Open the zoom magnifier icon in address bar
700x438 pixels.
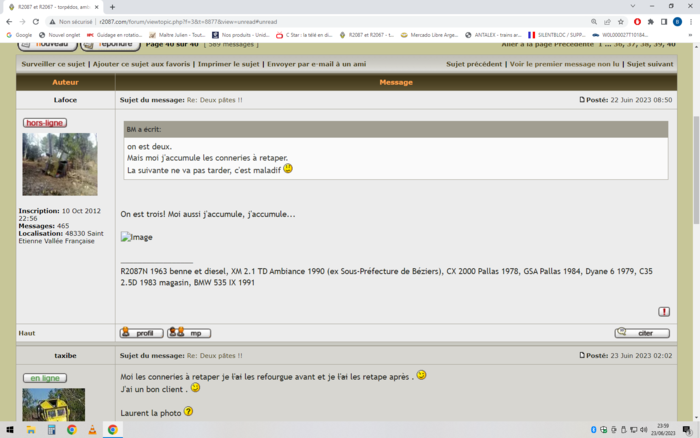594,21
